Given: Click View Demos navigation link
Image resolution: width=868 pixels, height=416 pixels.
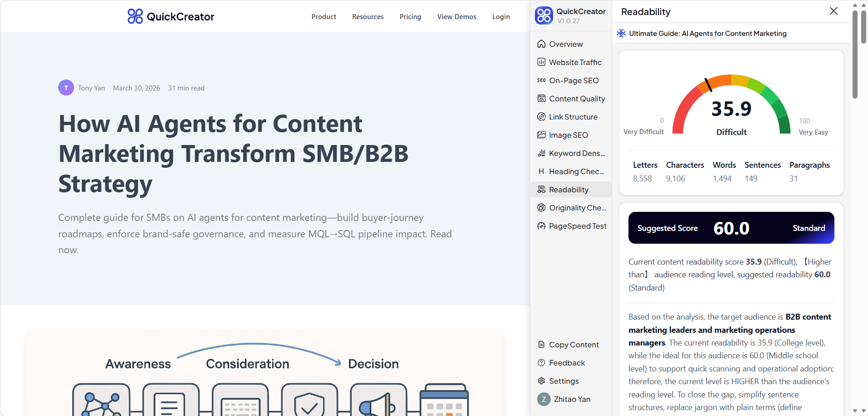Looking at the screenshot, I should click(x=457, y=17).
